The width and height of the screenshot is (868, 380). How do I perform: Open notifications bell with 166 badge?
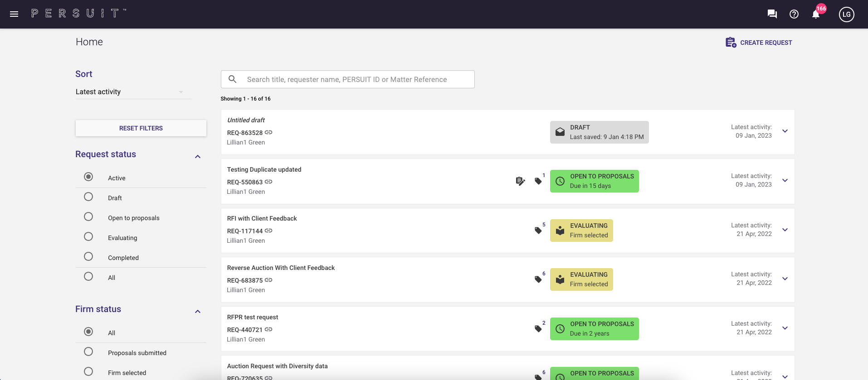tap(816, 14)
